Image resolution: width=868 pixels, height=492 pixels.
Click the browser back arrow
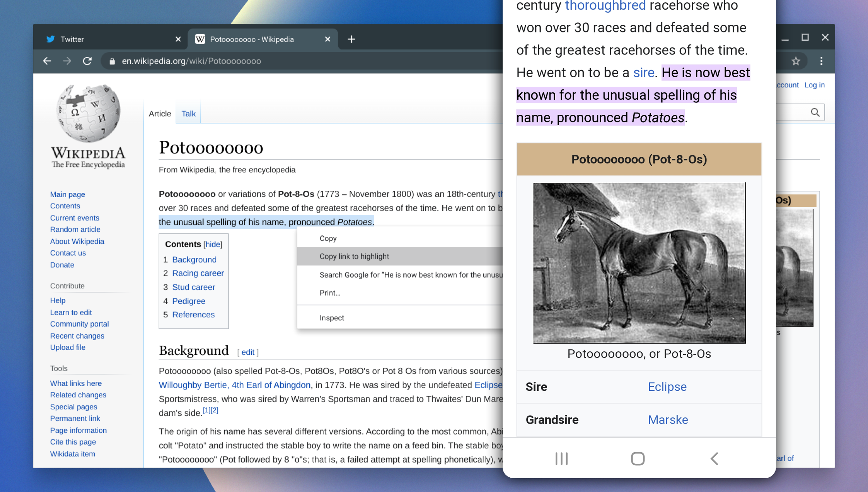pyautogui.click(x=47, y=61)
